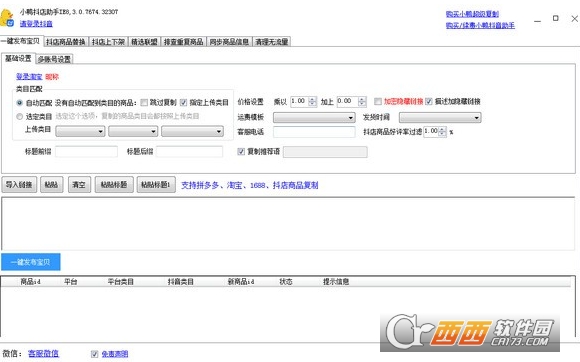
Task: Click the red 昵称 text
Action: click(52, 77)
